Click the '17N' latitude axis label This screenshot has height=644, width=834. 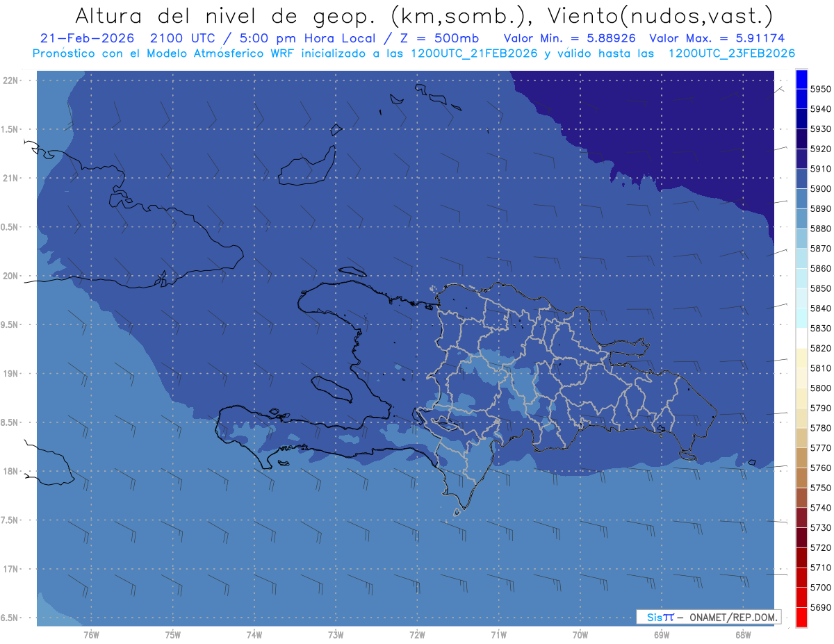click(12, 569)
